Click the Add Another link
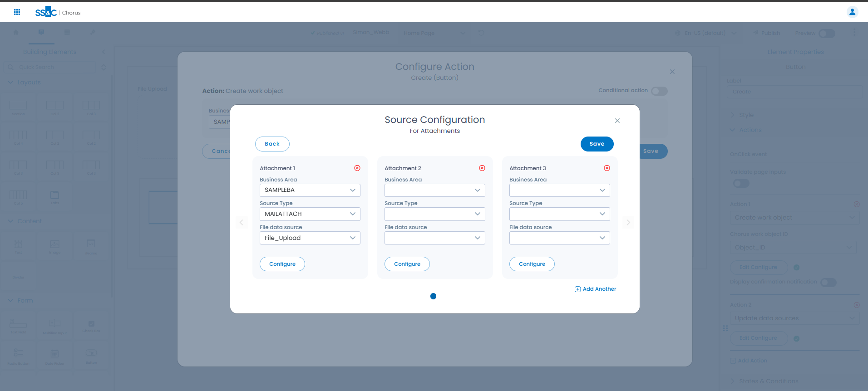This screenshot has width=868, height=391. 596,289
